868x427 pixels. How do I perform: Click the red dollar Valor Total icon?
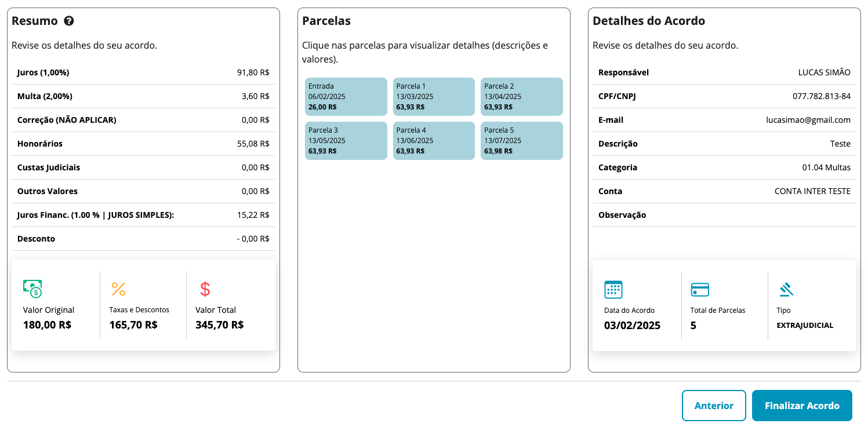pos(205,289)
